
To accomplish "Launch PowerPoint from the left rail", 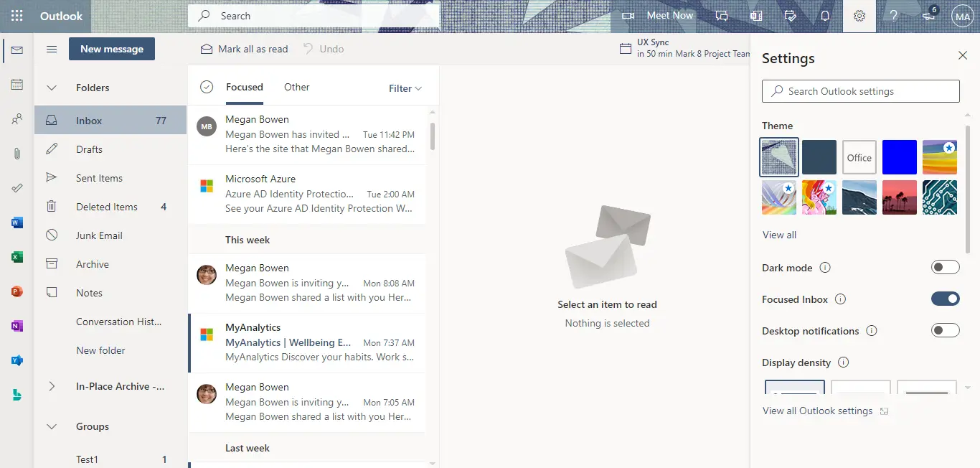I will tap(17, 291).
